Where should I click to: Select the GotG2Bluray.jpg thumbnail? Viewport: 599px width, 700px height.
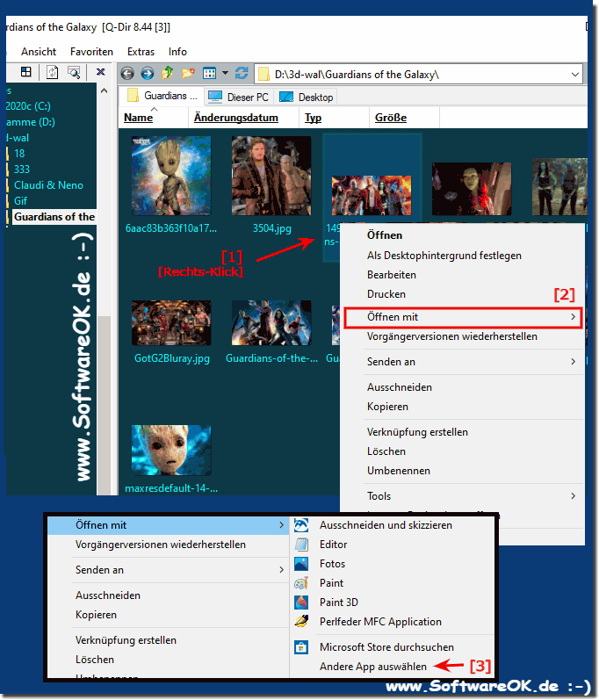pos(171,322)
